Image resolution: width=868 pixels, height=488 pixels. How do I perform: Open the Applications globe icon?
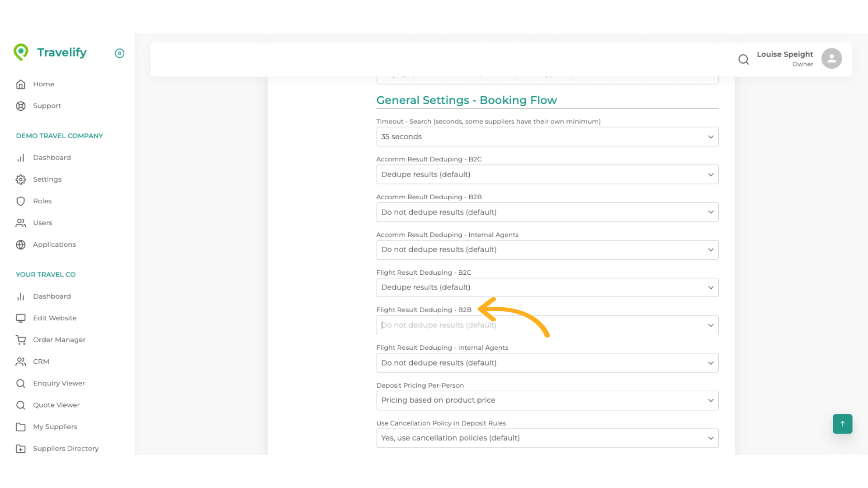pyautogui.click(x=21, y=244)
